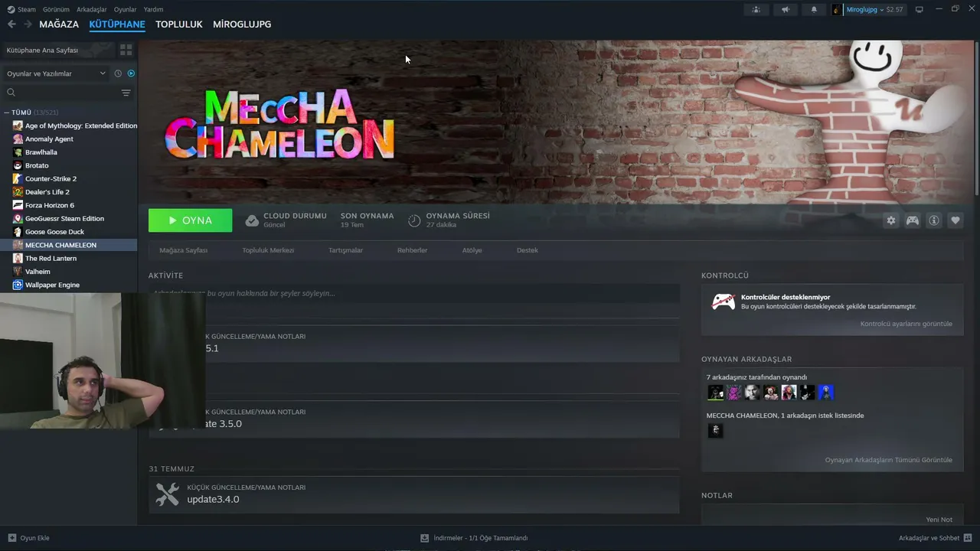Image resolution: width=980 pixels, height=551 pixels.
Task: Click the Wallpaper Engine game icon
Action: 18,285
